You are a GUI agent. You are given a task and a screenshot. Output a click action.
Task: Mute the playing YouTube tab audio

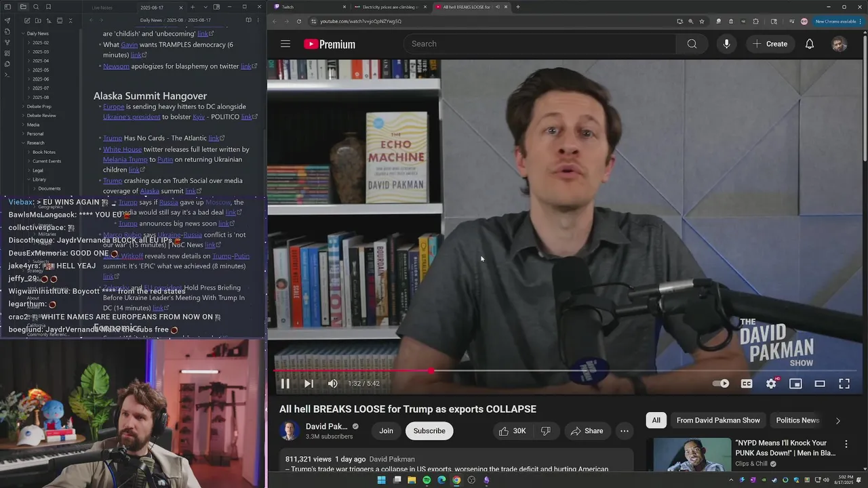[497, 7]
